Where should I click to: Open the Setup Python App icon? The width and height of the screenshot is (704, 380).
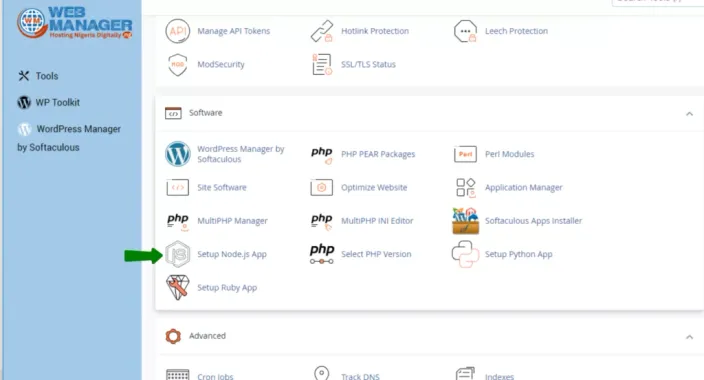point(465,254)
